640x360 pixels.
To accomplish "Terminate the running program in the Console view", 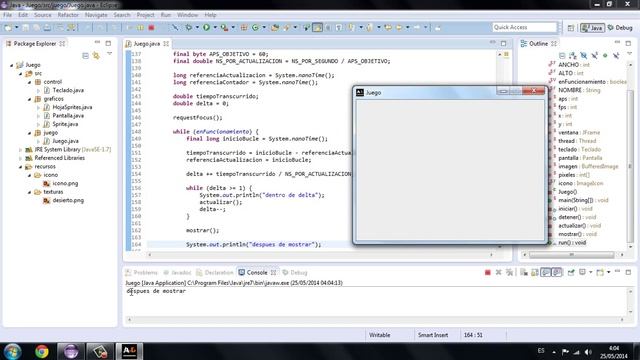I will point(487,272).
